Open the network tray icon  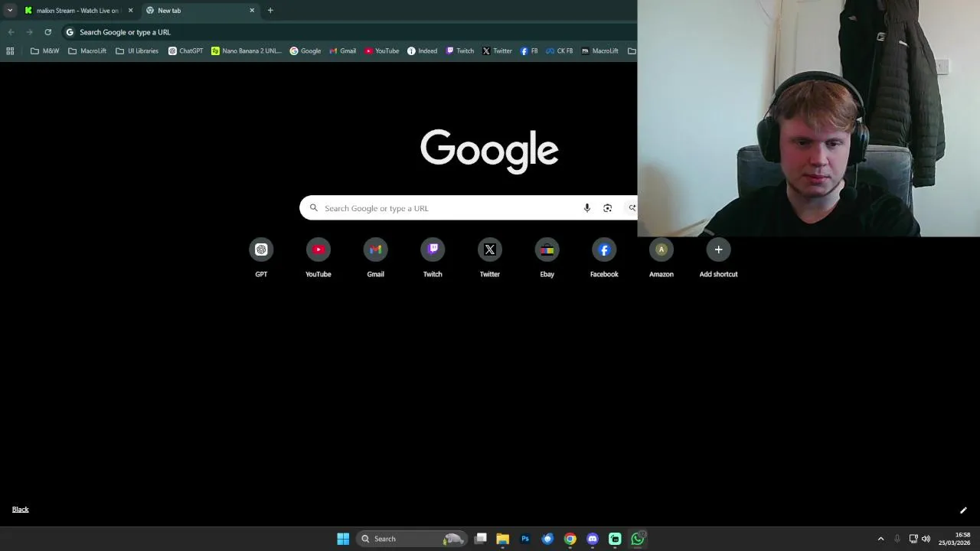913,539
